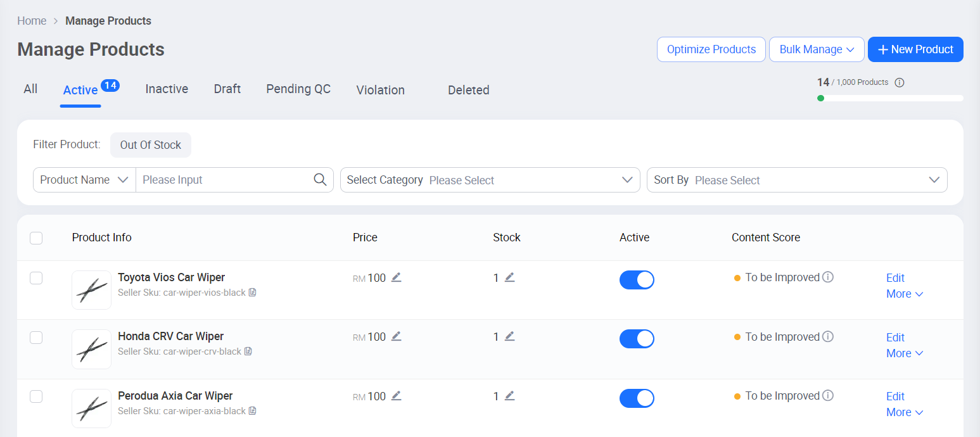Screen dimensions: 980x437
Task: Select all products with header checkbox
Action: tap(36, 238)
